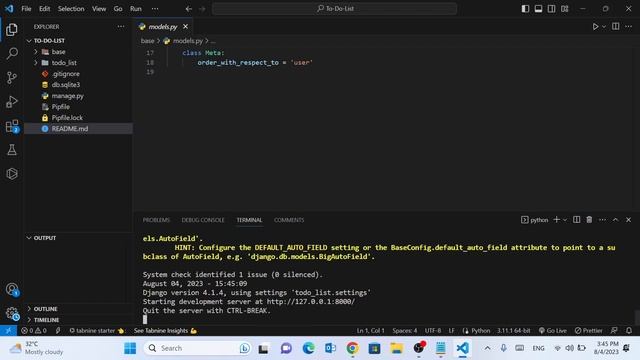The width and height of the screenshot is (640, 360).
Task: Open the Explorer view in activity bar
Action: [x=12, y=29]
